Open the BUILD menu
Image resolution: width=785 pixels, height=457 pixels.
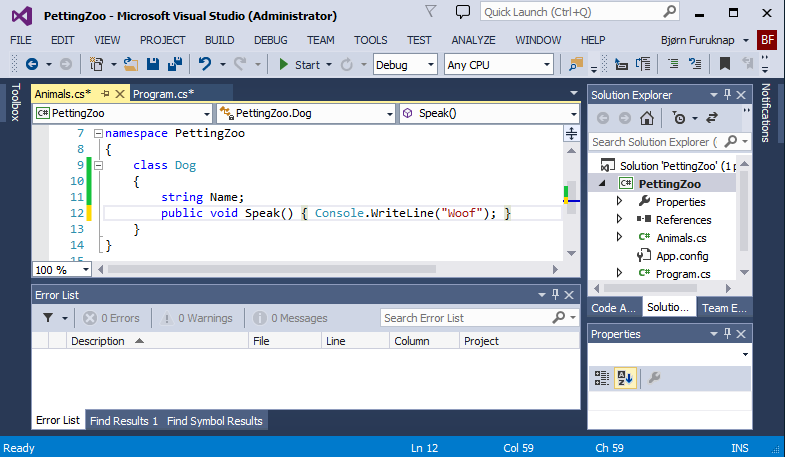click(x=219, y=40)
